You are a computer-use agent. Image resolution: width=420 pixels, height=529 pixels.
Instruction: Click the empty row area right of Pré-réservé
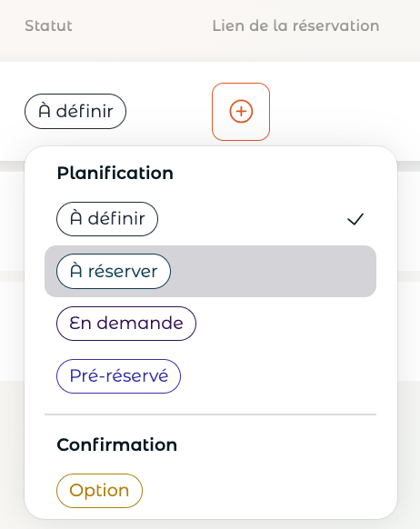[279, 376]
